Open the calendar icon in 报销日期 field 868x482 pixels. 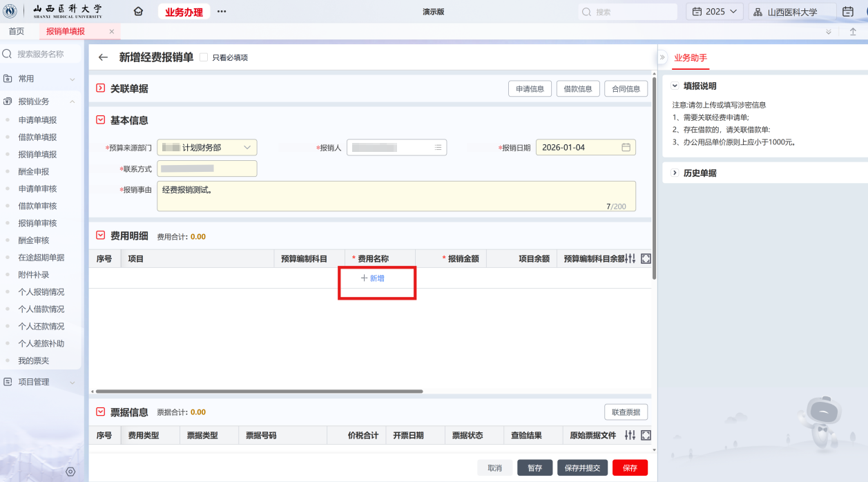point(626,148)
